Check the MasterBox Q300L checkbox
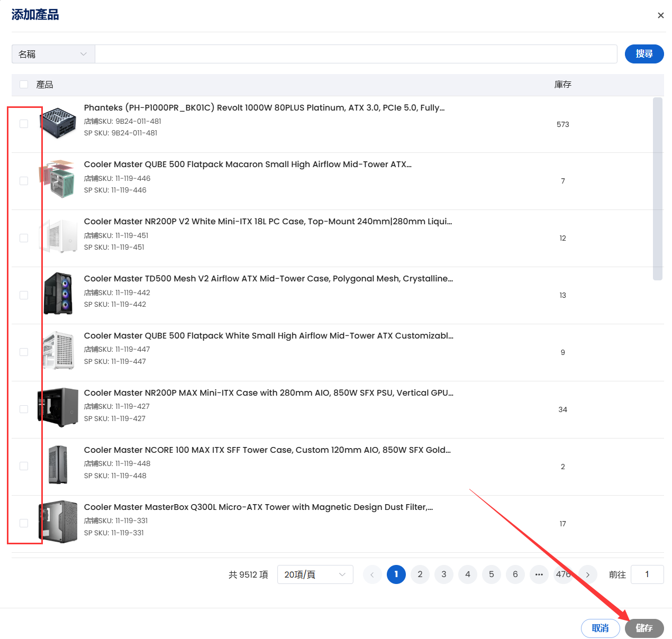Image resolution: width=672 pixels, height=639 pixels. [x=24, y=523]
